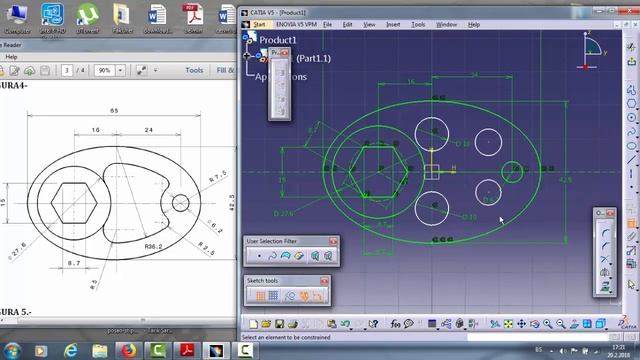640x360 pixels.
Task: Select the Hexagon tool in right toolbar
Action: pos(631,104)
